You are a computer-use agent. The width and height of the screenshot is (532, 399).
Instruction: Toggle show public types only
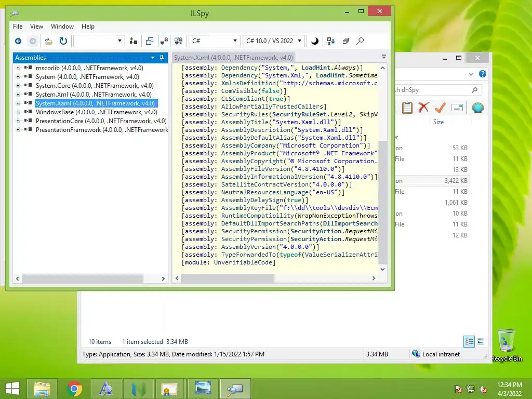click(x=149, y=41)
